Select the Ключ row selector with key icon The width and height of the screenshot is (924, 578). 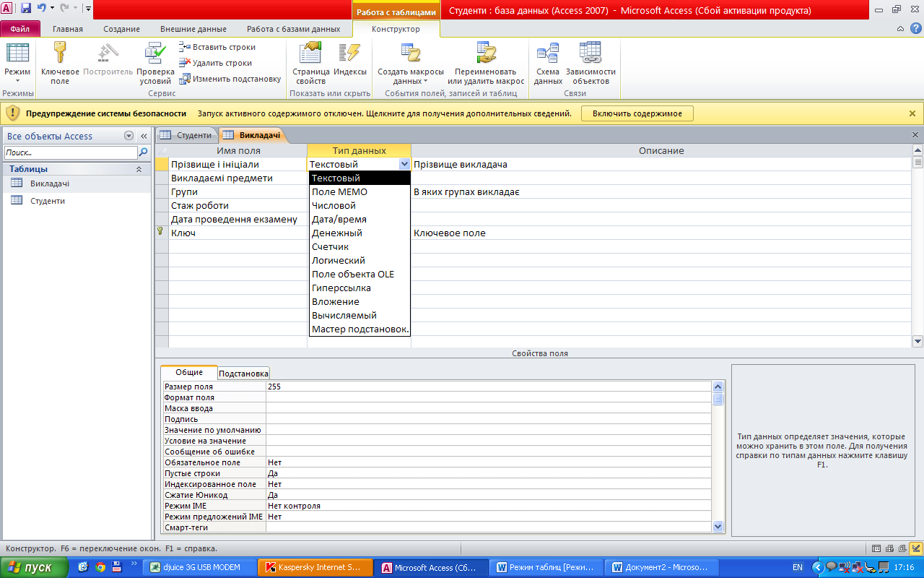click(x=162, y=233)
